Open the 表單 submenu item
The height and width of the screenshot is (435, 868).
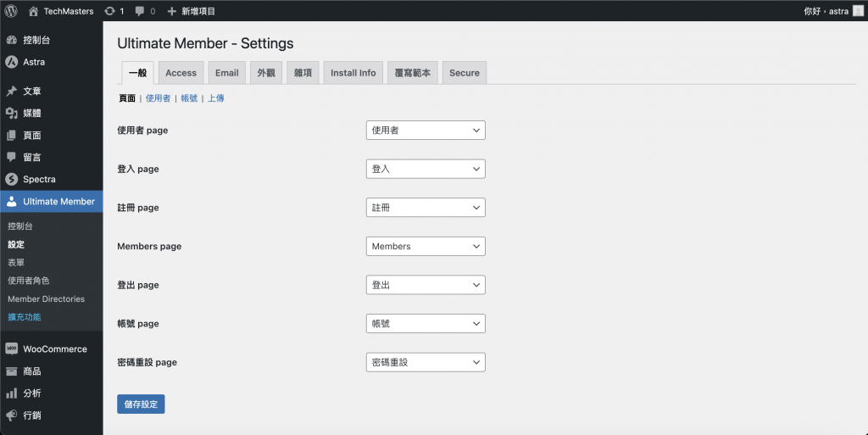pos(16,262)
